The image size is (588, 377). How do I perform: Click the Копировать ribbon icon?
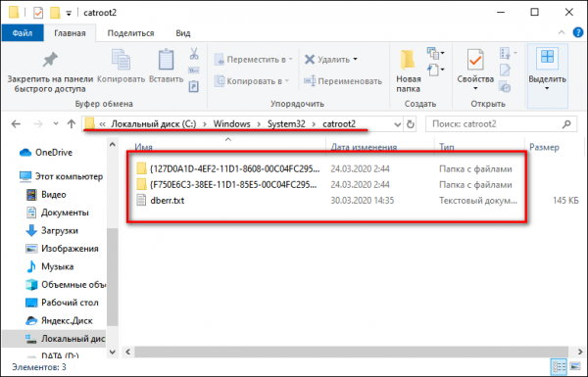tap(121, 60)
